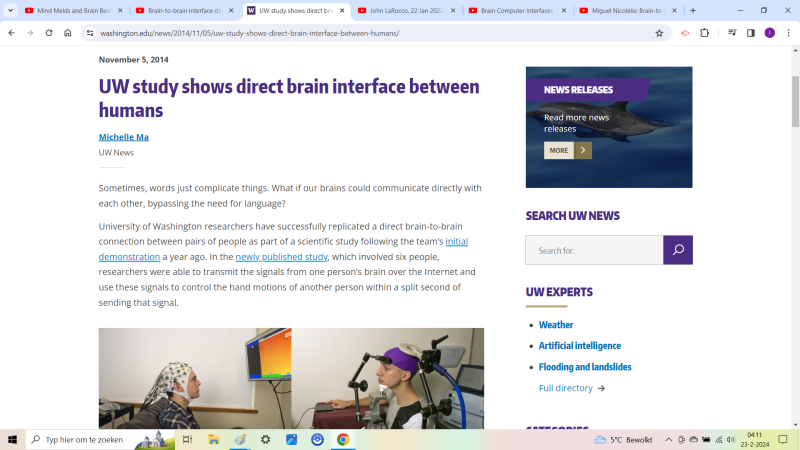Open the Photos app on taskbar
This screenshot has height=450, width=800.
point(291,439)
